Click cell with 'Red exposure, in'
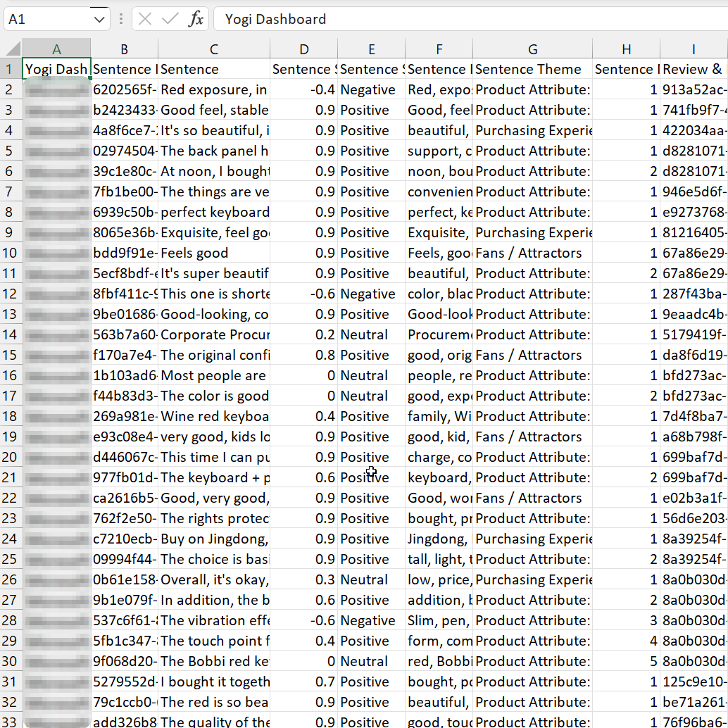Image resolution: width=728 pixels, height=728 pixels. click(213, 89)
